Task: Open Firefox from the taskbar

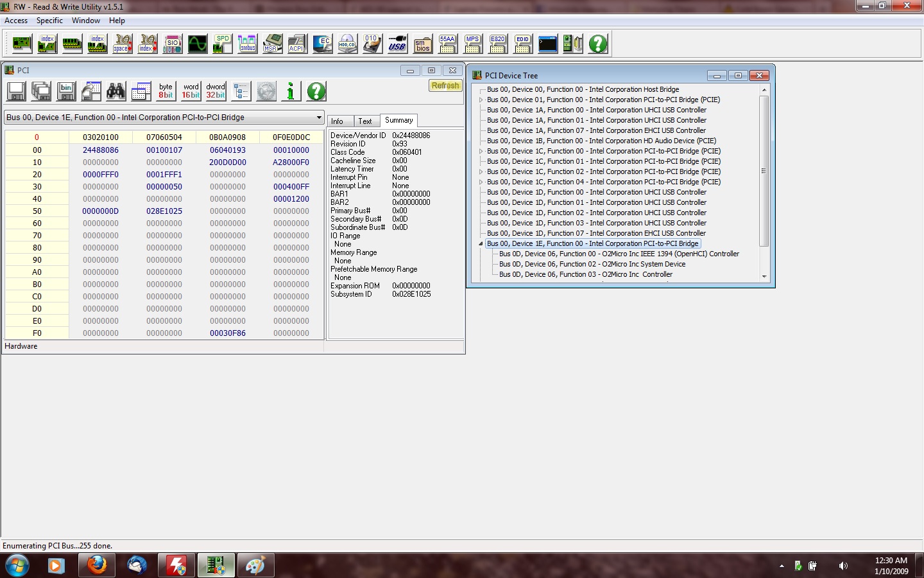Action: pyautogui.click(x=97, y=566)
